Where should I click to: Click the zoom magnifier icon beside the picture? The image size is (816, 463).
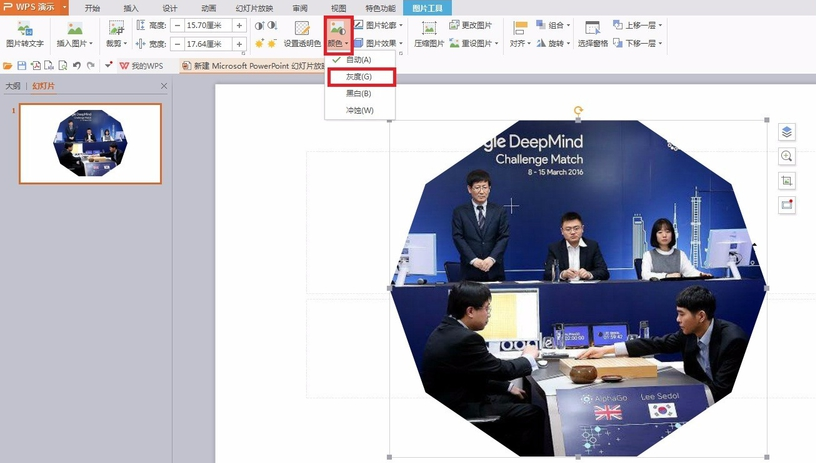point(787,156)
